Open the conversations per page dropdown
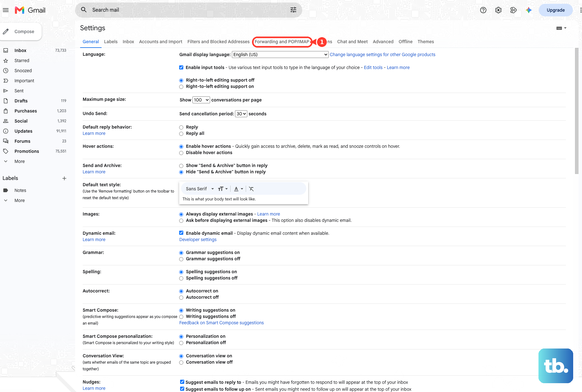This screenshot has width=582, height=392. point(201,100)
